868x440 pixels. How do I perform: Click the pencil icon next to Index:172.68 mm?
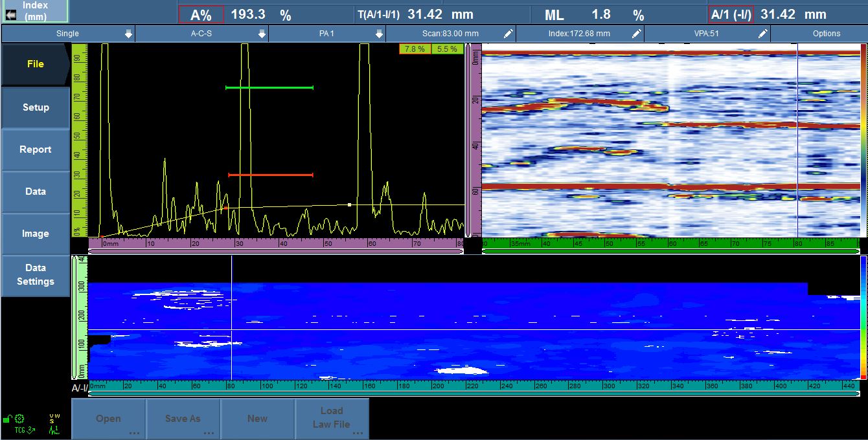tap(637, 34)
